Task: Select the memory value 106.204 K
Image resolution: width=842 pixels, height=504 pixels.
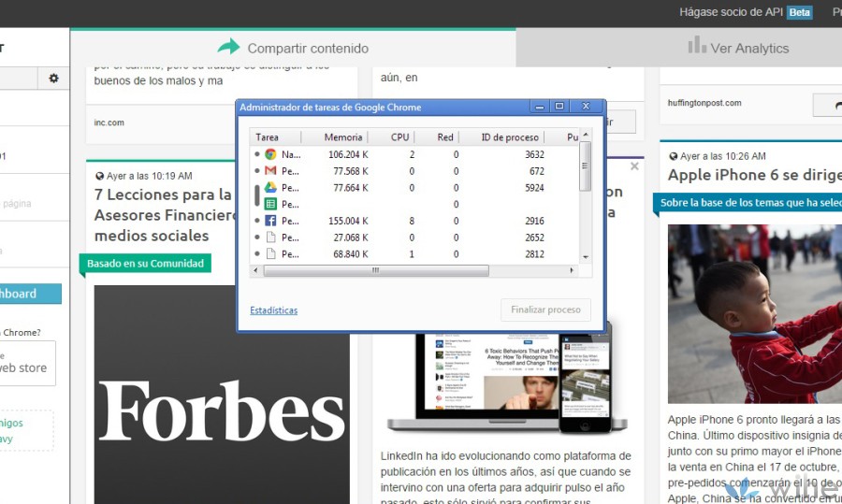Action: point(348,154)
